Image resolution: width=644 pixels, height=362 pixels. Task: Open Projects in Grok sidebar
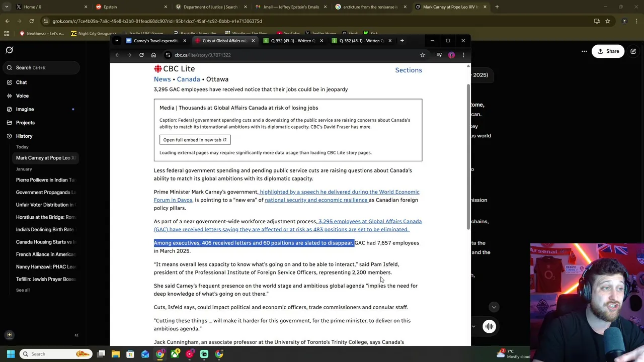click(x=25, y=123)
